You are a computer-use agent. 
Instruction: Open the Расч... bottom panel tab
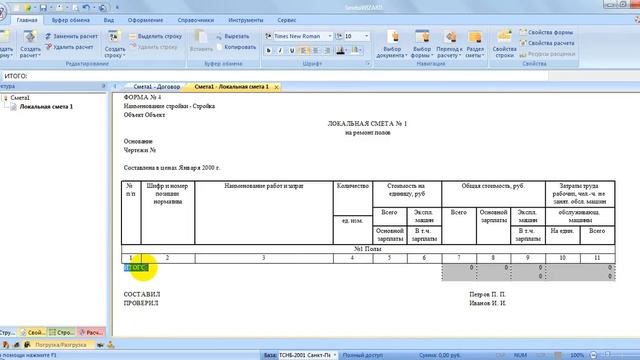[91, 333]
